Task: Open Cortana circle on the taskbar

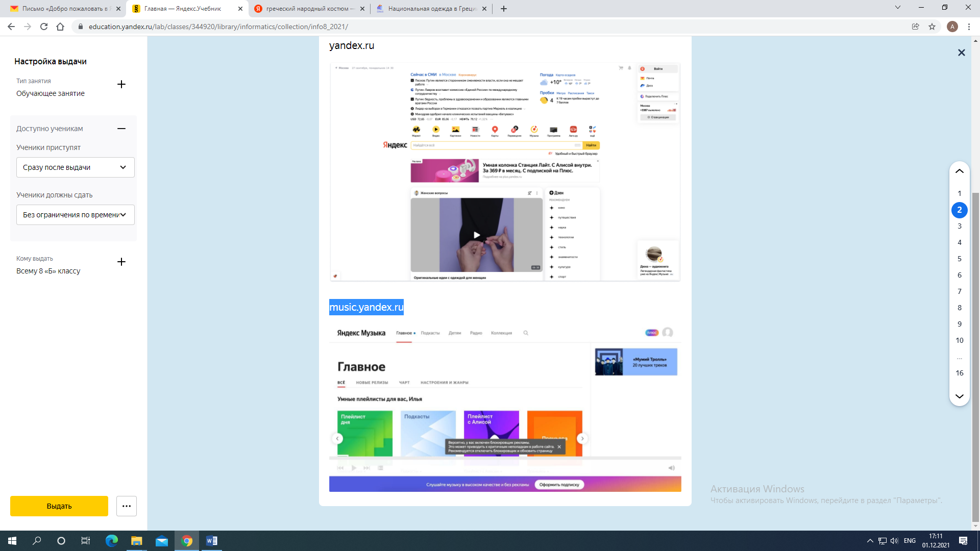Action: (x=61, y=541)
